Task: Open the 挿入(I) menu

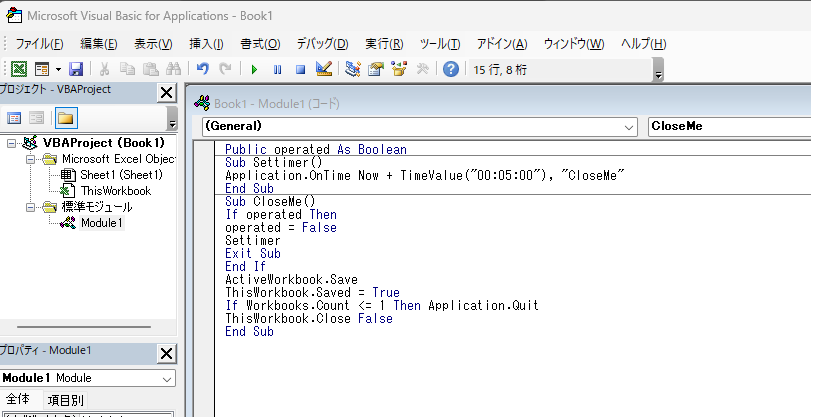Action: pos(206,44)
